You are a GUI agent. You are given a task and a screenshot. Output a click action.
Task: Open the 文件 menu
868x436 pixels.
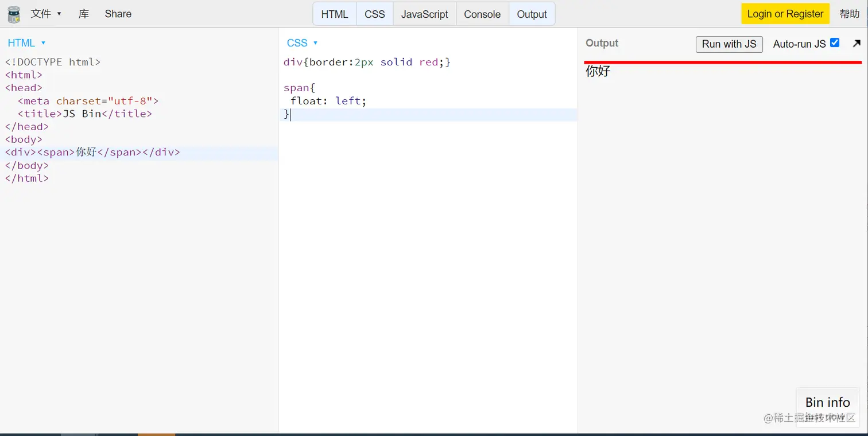46,14
